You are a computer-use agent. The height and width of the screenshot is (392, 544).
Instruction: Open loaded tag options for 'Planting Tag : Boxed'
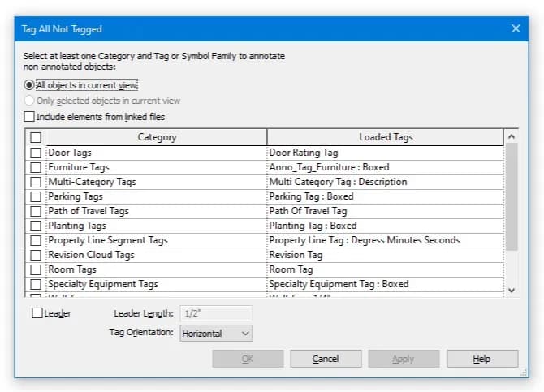pos(385,226)
